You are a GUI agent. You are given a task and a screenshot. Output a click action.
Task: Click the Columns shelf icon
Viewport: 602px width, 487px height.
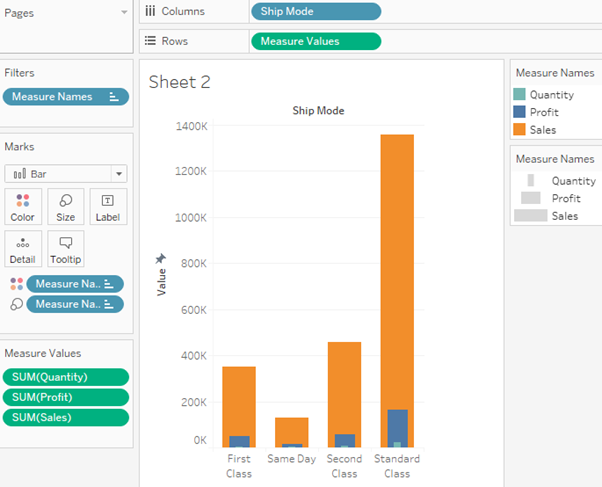tap(150, 11)
